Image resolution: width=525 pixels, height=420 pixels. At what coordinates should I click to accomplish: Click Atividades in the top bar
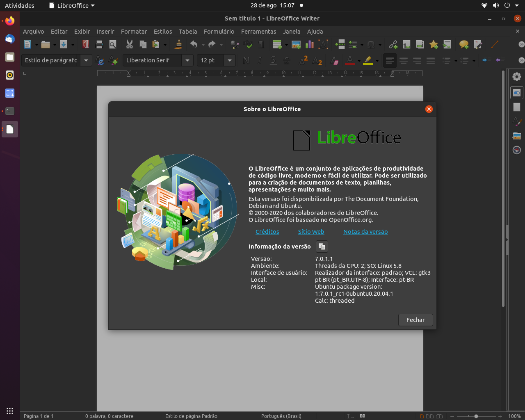(20, 5)
